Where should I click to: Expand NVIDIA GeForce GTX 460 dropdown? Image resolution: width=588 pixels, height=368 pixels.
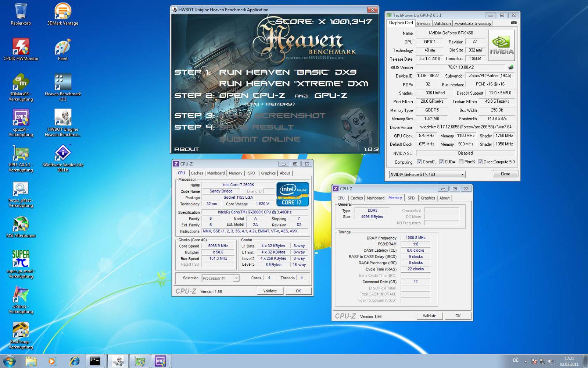click(463, 174)
